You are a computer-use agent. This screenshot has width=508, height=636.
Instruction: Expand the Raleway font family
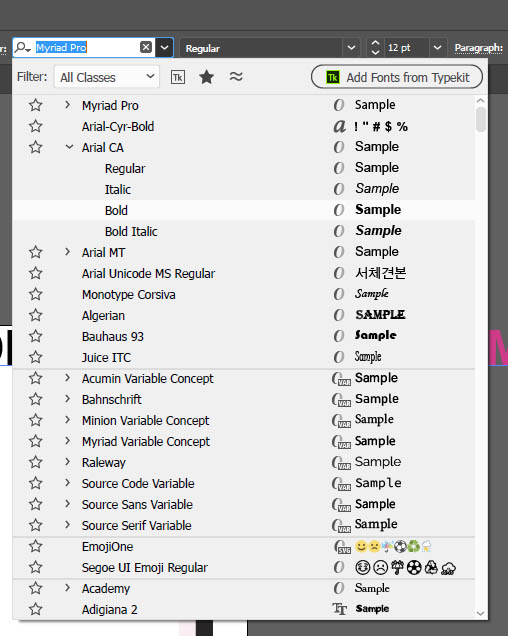coord(67,462)
